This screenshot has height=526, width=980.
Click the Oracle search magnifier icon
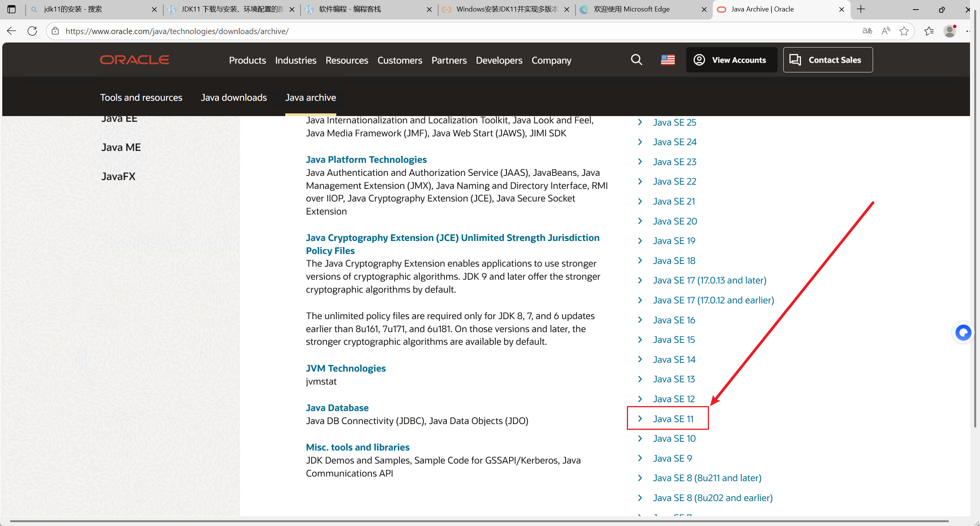click(x=636, y=60)
